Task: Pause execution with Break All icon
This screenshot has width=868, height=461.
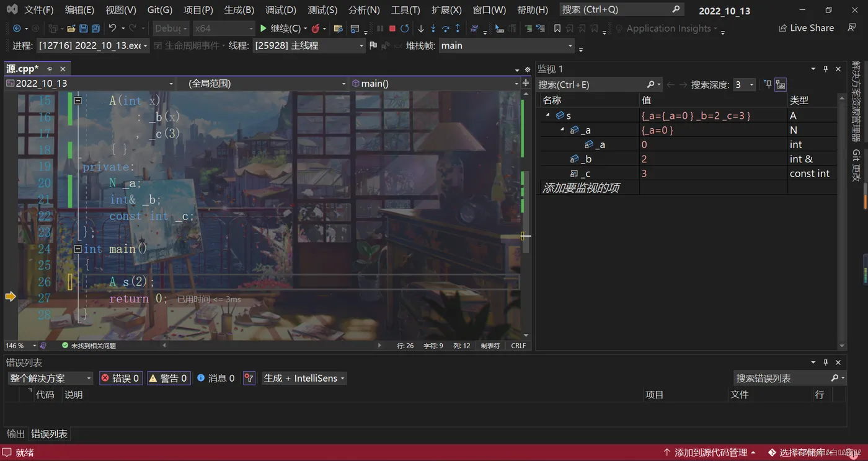Action: [x=380, y=29]
